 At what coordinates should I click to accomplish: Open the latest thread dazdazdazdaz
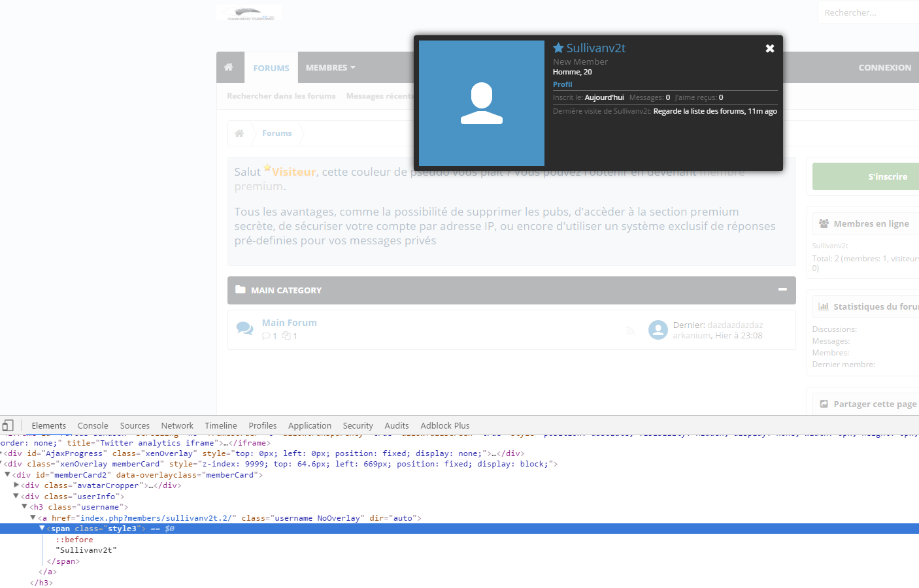[735, 325]
